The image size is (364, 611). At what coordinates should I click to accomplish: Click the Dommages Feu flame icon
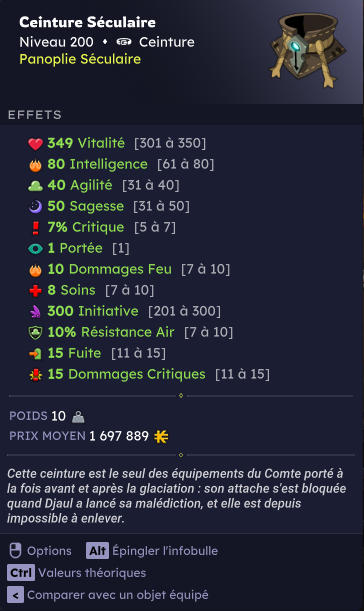pyautogui.click(x=35, y=270)
